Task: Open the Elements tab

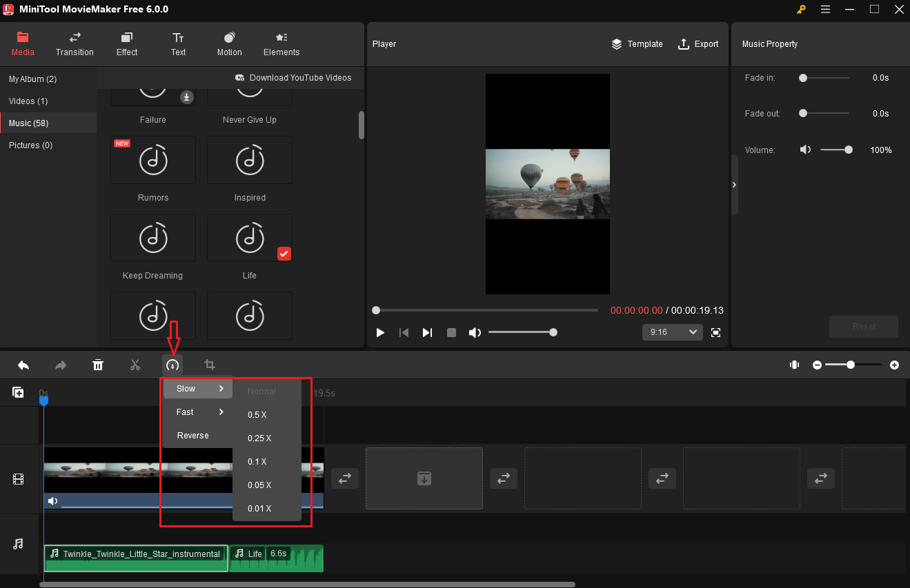Action: [x=281, y=44]
